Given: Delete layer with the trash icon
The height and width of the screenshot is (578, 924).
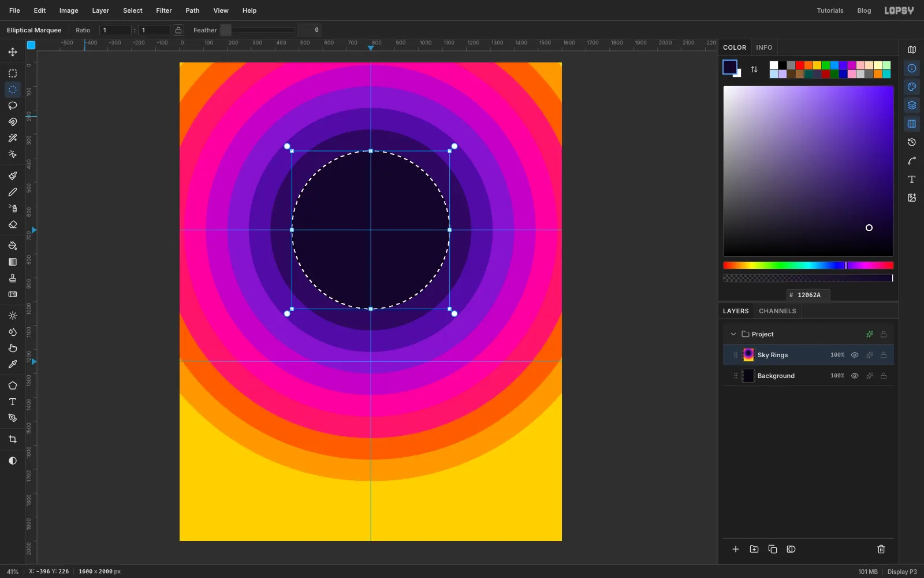Looking at the screenshot, I should click(881, 549).
